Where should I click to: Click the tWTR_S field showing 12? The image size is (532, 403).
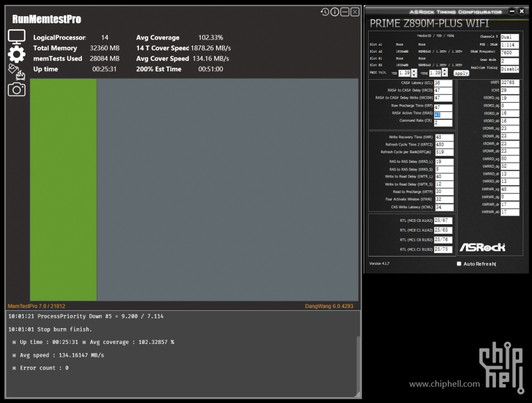pos(444,184)
